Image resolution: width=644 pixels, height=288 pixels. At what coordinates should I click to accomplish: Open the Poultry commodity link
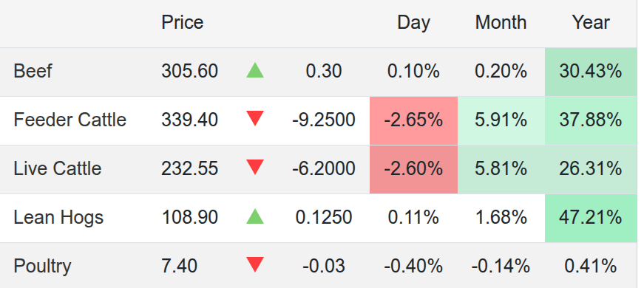click(x=42, y=267)
